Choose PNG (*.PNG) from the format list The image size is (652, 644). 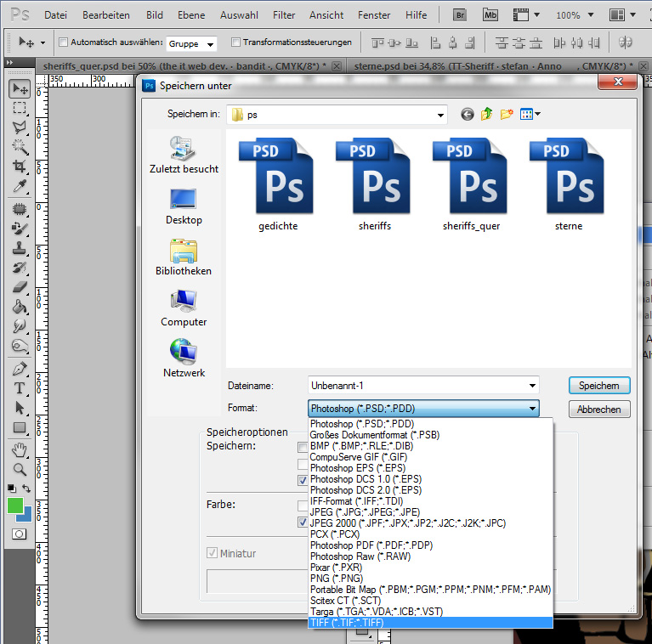pyautogui.click(x=430, y=579)
